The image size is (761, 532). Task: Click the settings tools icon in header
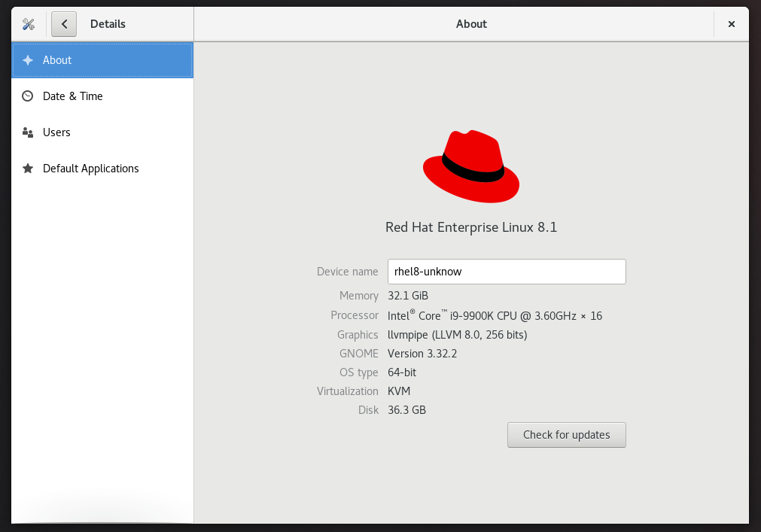point(29,24)
